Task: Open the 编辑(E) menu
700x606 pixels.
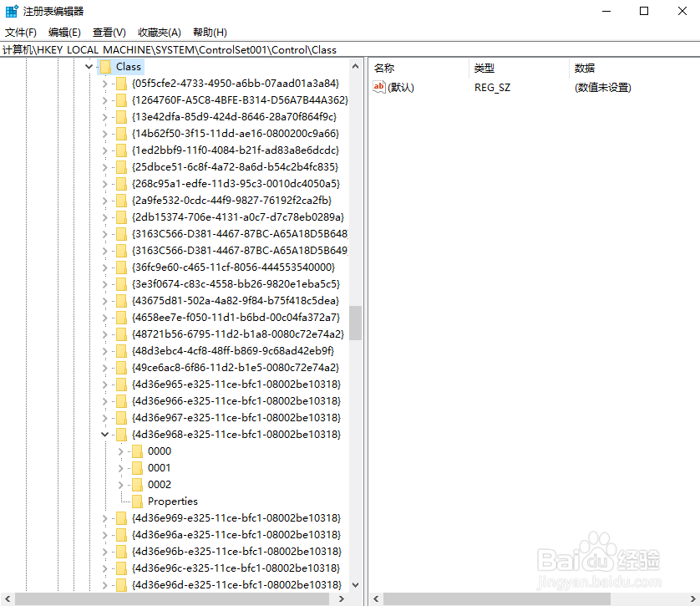Action: [x=64, y=33]
